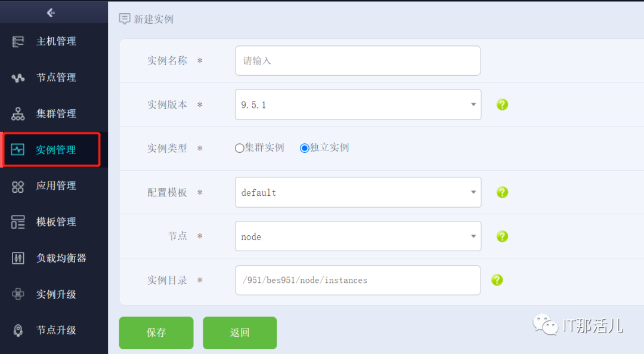Click help icon next to 实例目录

pyautogui.click(x=497, y=280)
